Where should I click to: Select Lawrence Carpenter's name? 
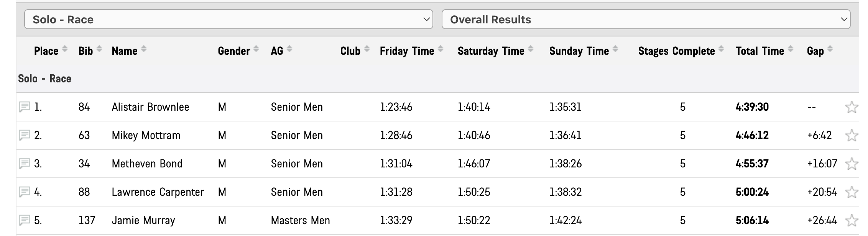click(158, 192)
